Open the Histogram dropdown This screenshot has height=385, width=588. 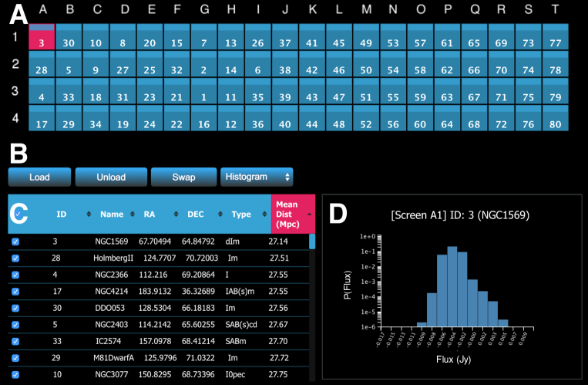click(x=257, y=177)
